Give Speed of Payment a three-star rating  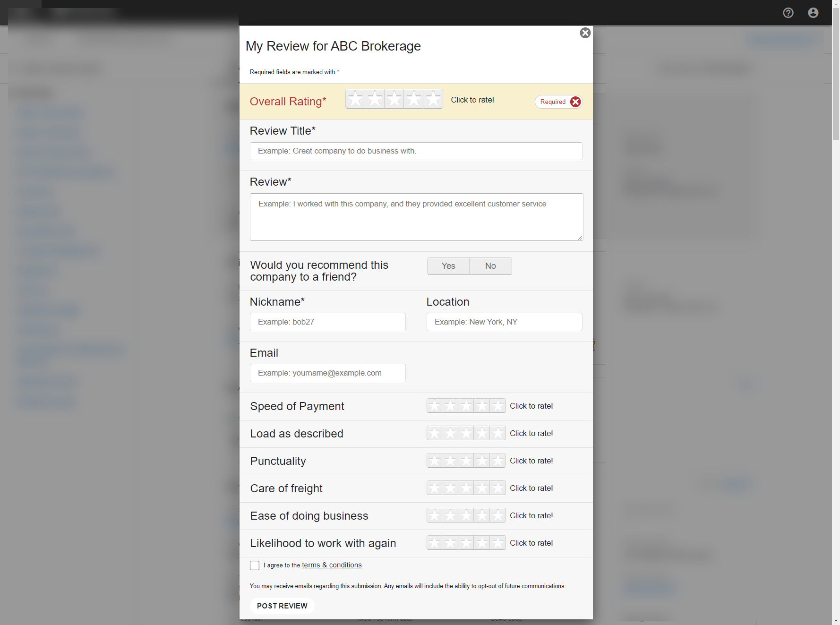pyautogui.click(x=466, y=405)
